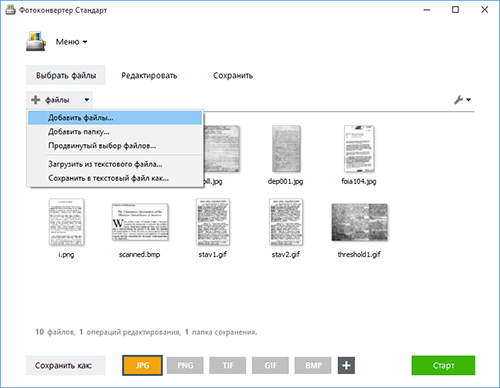Click the Photoconverter printer logo icon

36,41
